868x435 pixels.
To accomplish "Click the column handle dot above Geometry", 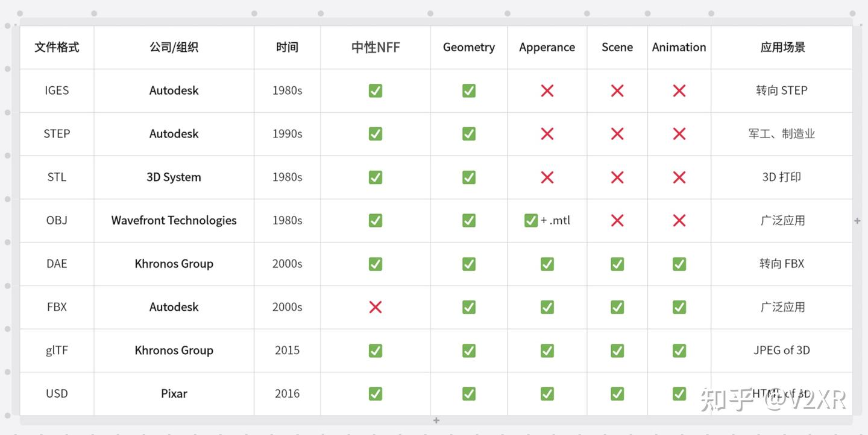I will point(430,13).
